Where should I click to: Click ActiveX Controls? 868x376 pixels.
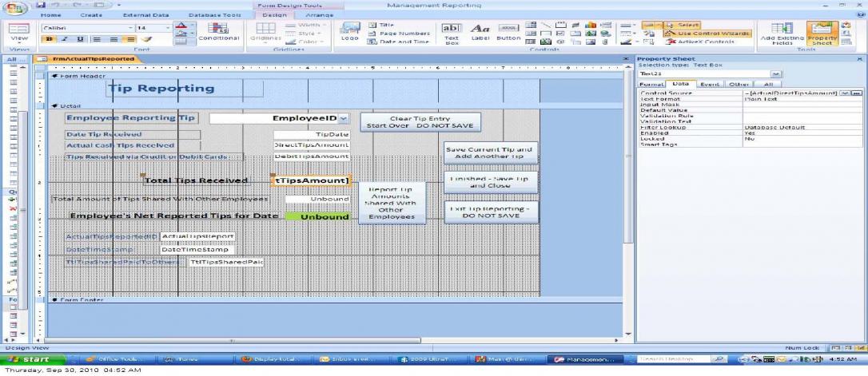click(x=701, y=42)
